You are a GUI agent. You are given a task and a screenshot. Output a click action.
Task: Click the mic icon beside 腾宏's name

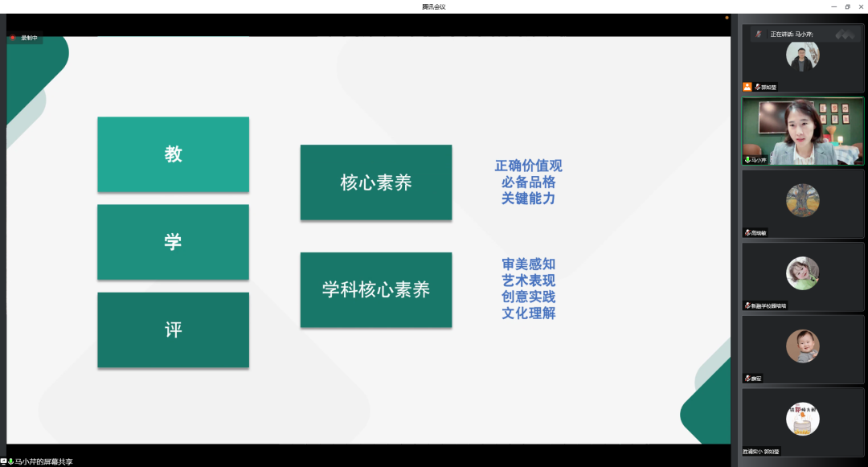(x=747, y=378)
